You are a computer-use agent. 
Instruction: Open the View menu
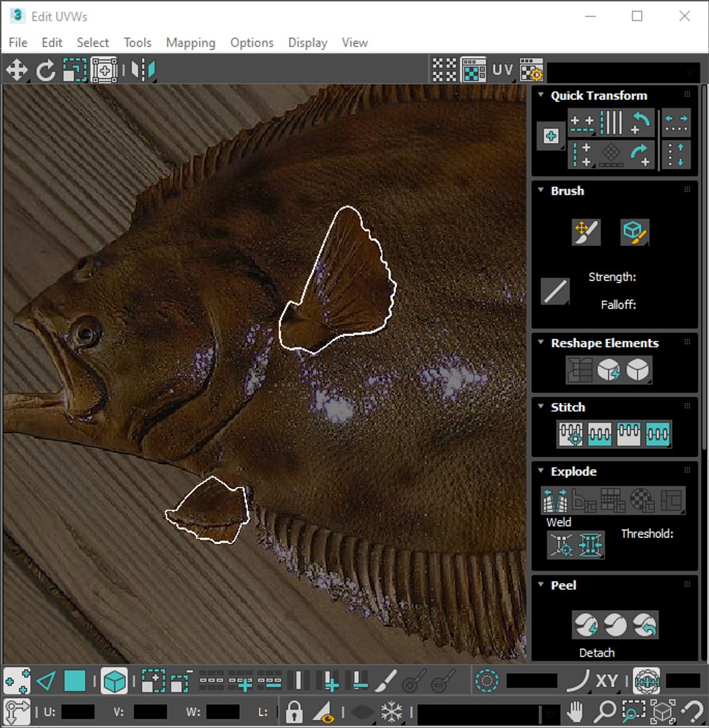(355, 42)
